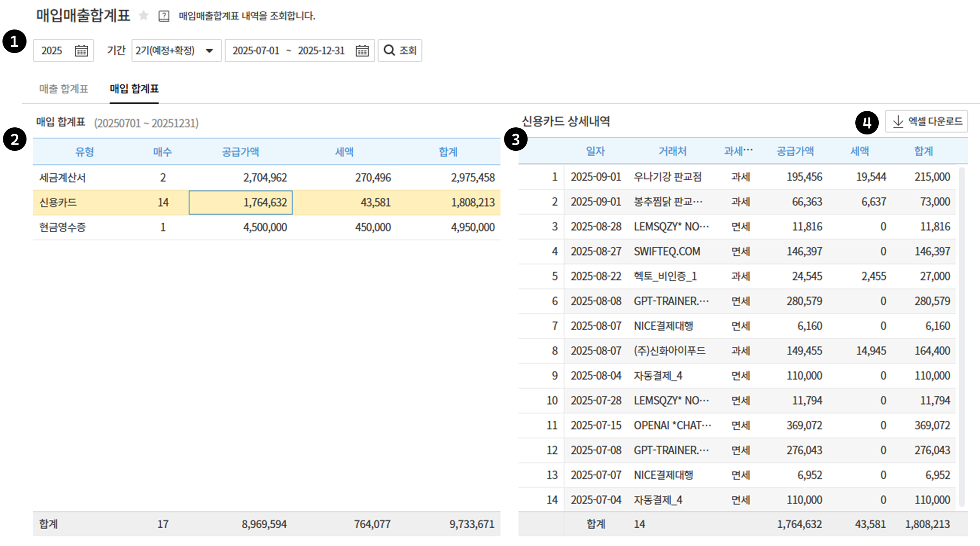Select the 세금계산서 row

(63, 177)
